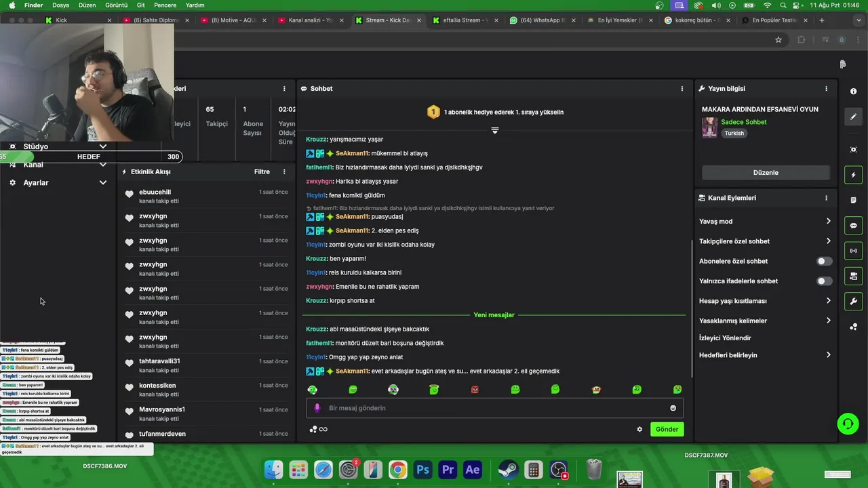Click the chat bubble icon in right sidebar
The image size is (868, 488).
[x=853, y=226]
